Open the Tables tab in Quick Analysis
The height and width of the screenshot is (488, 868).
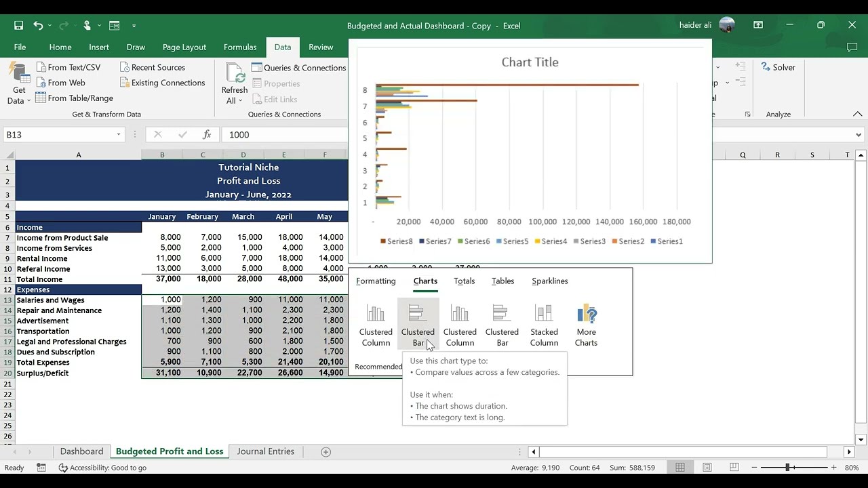pos(502,281)
